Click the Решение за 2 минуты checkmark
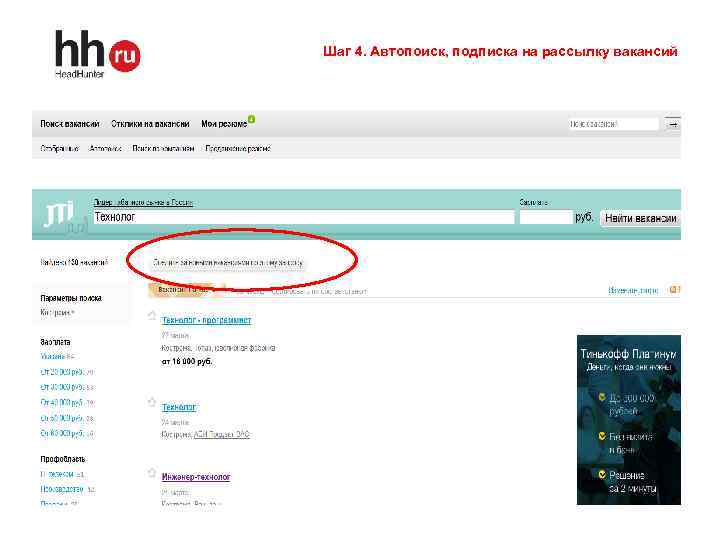The height and width of the screenshot is (540, 720). click(x=602, y=475)
